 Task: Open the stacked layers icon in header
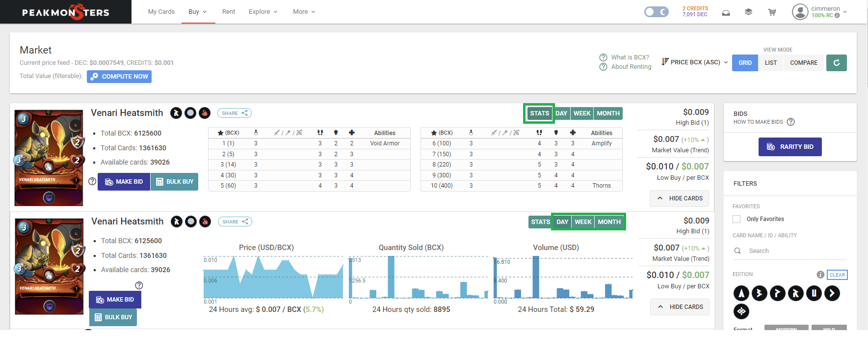coord(748,12)
